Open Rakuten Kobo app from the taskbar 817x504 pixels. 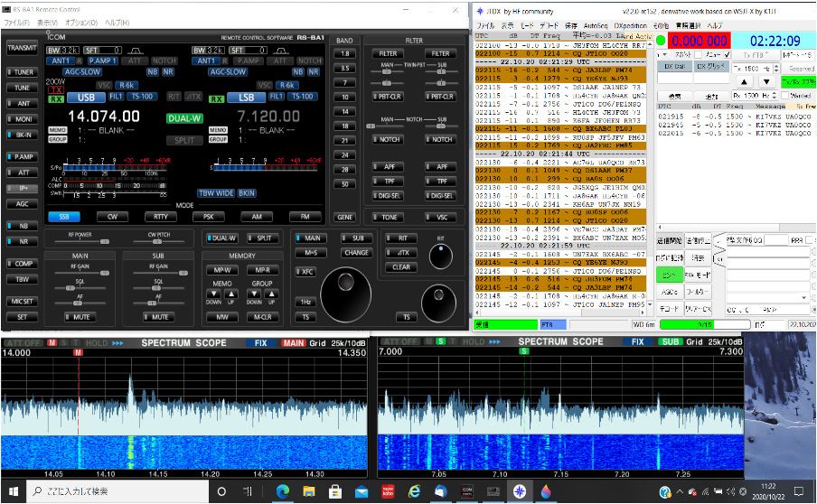(x=388, y=491)
